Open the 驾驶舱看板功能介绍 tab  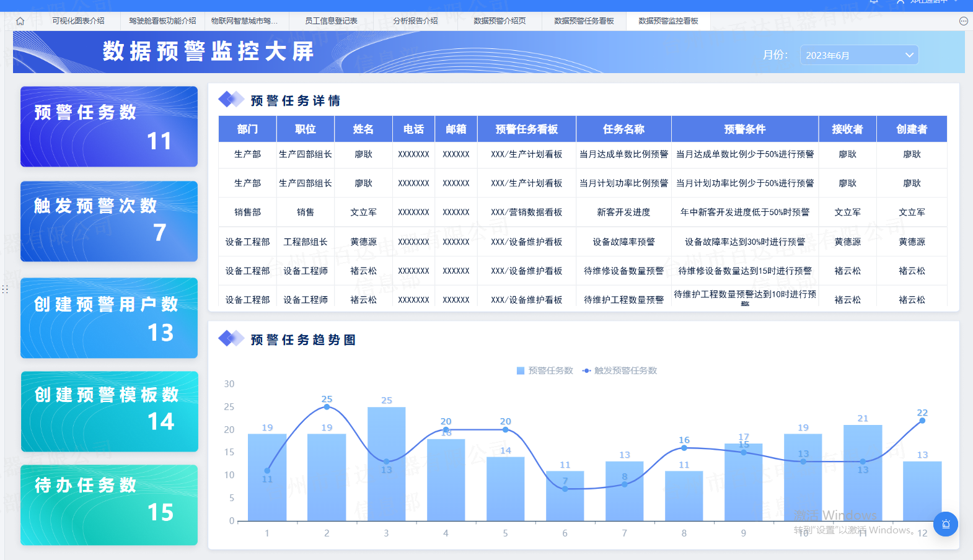[162, 21]
